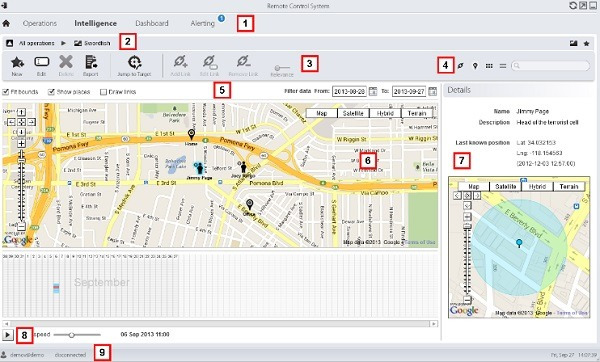Click the entity search box
This screenshot has width=600, height=362.
551,66
